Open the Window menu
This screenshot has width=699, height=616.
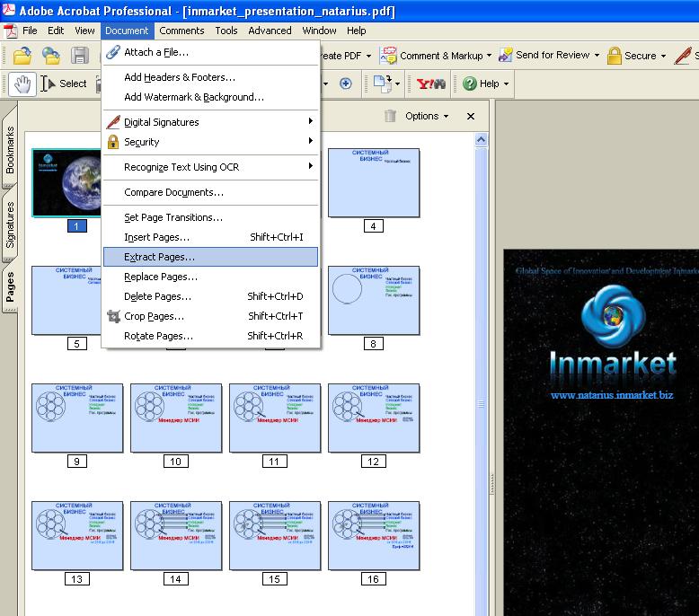(x=319, y=31)
